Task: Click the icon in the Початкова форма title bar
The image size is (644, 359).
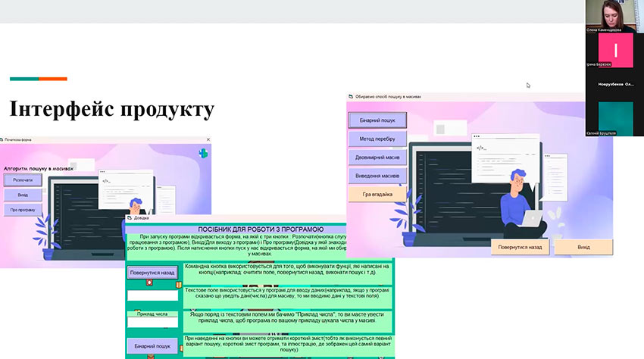Action: tap(3, 140)
